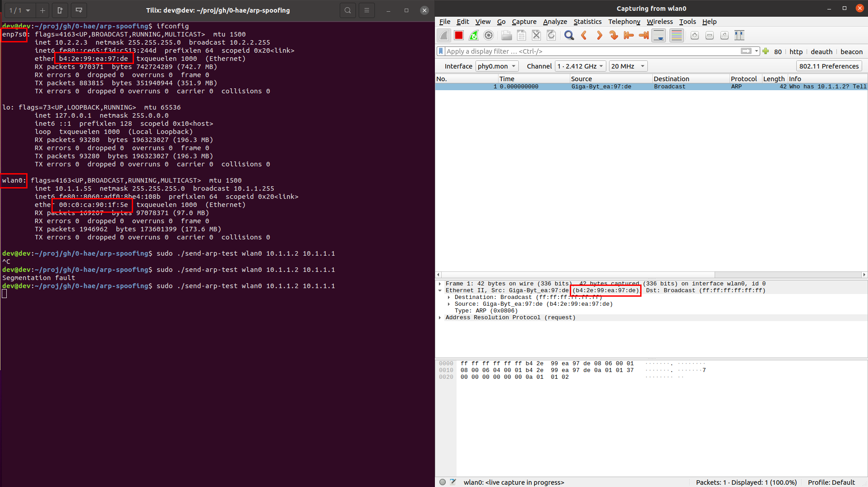Stop the running packet capture
This screenshot has width=868, height=487.
point(458,35)
